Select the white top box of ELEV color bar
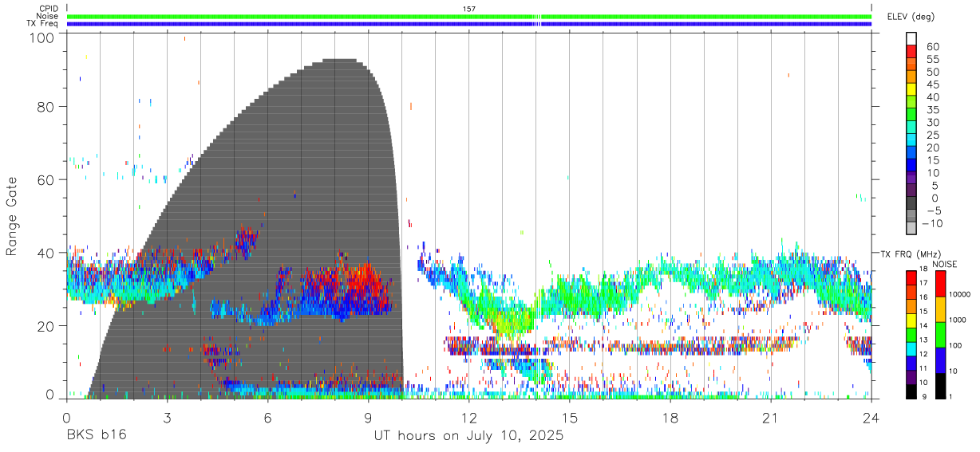 (x=912, y=37)
